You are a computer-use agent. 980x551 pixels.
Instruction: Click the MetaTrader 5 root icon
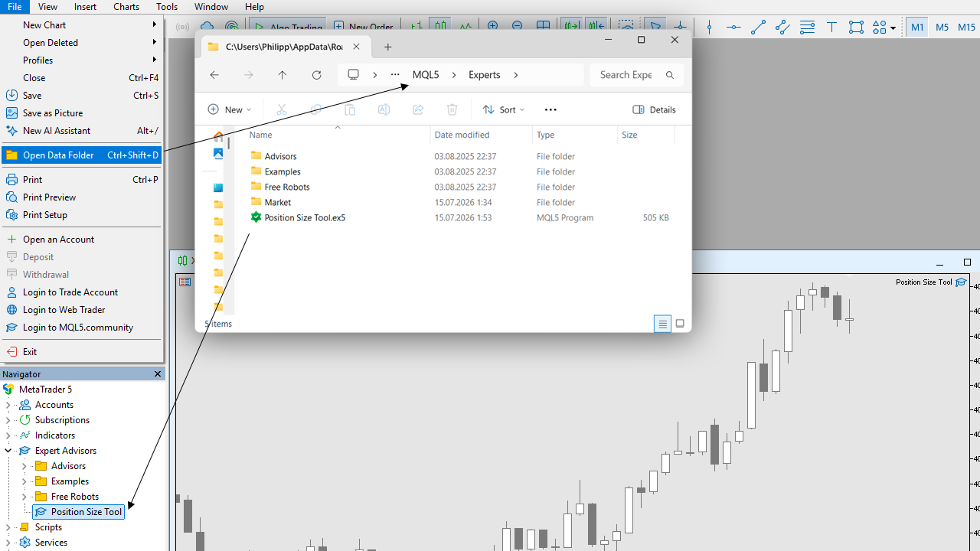(9, 390)
